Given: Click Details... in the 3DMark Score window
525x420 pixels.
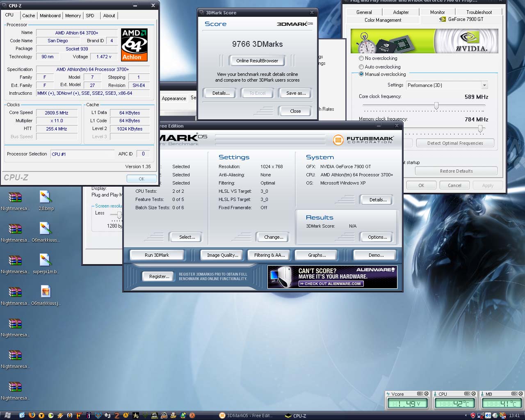Looking at the screenshot, I should [x=221, y=93].
